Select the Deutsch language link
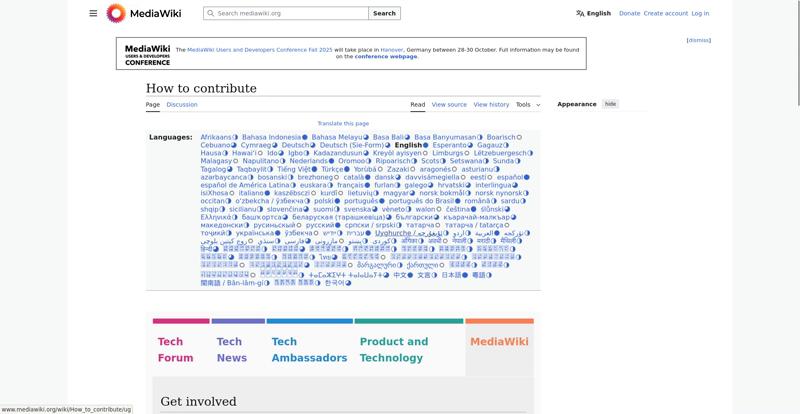 295,145
